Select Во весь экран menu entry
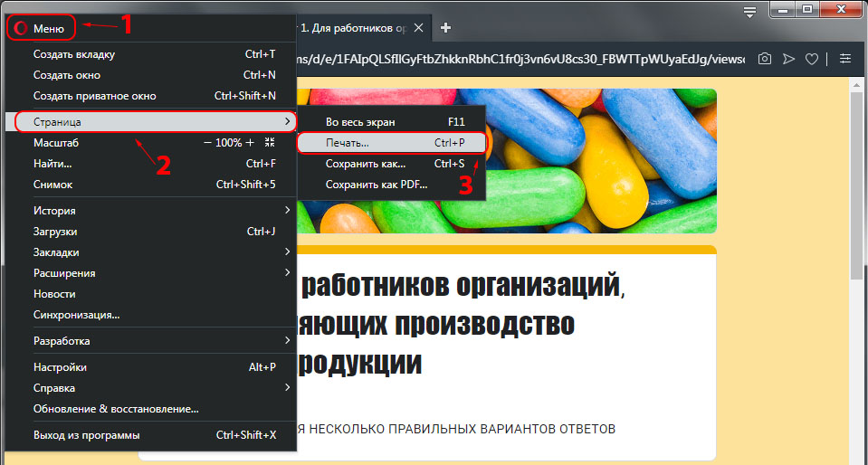This screenshot has height=465, width=868. pos(360,122)
